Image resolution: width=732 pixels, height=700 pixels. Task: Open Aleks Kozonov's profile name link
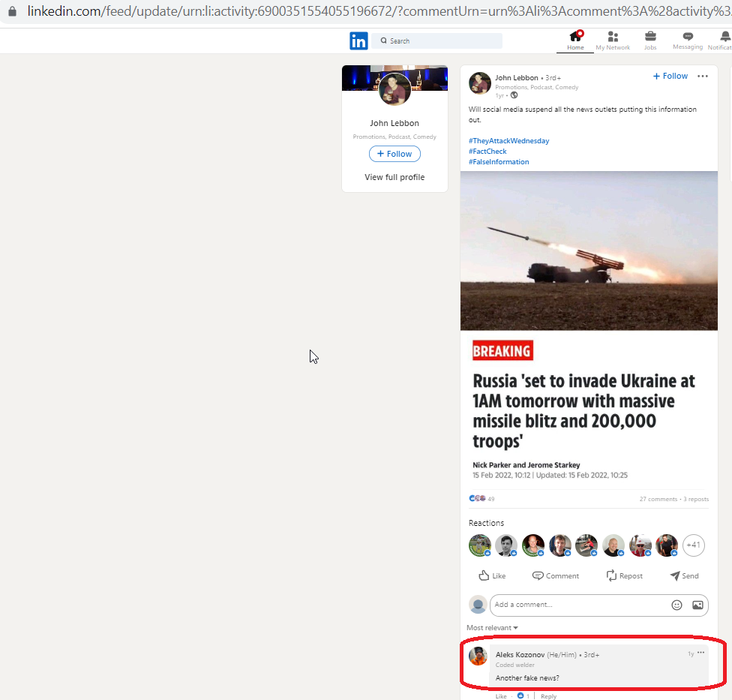[x=520, y=655]
